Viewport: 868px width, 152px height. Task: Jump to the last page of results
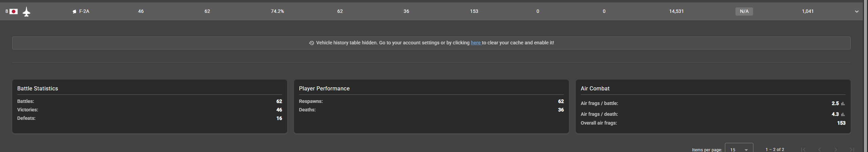click(852, 149)
